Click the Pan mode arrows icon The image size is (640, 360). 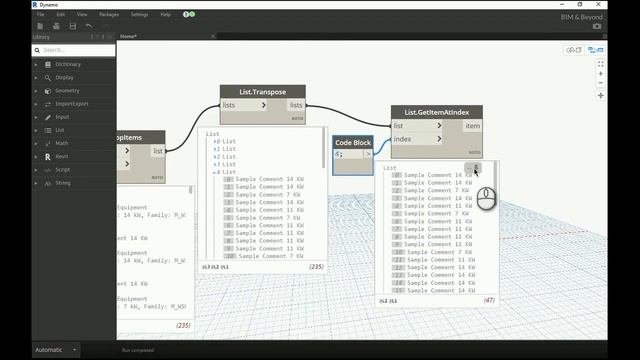[600, 96]
